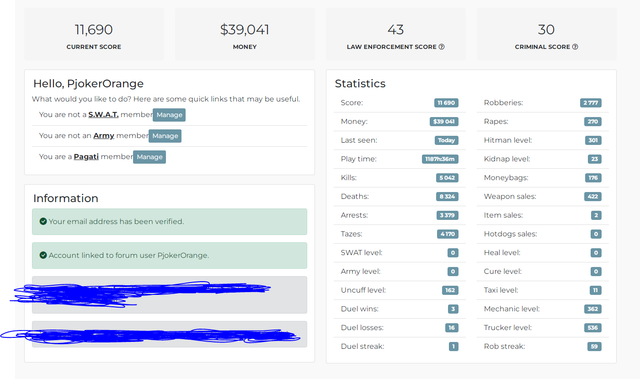640x379 pixels.
Task: Open Manage for Army membership
Action: (x=165, y=136)
